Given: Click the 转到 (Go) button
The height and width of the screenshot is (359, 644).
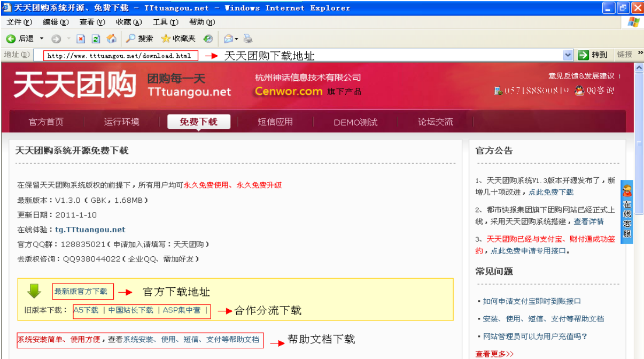Looking at the screenshot, I should 593,55.
